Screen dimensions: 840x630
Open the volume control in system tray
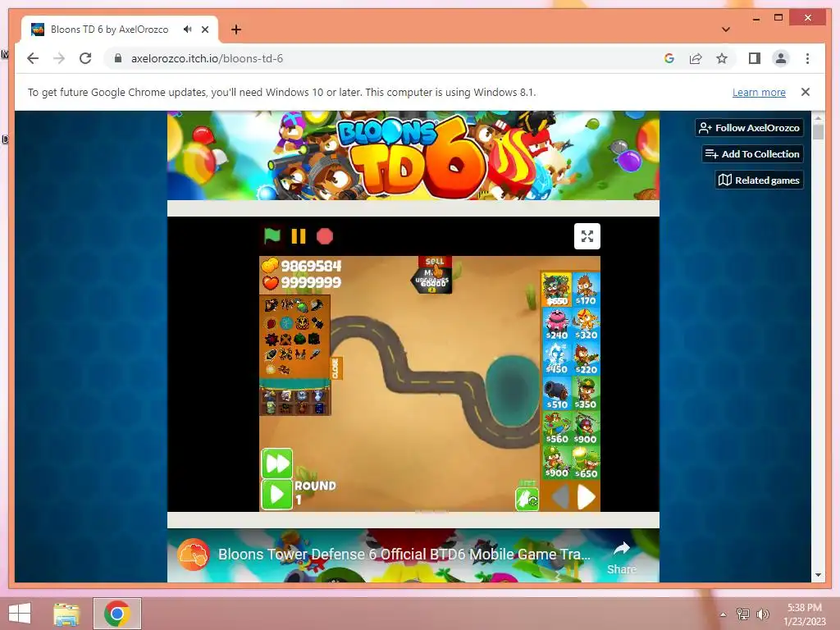pyautogui.click(x=762, y=614)
